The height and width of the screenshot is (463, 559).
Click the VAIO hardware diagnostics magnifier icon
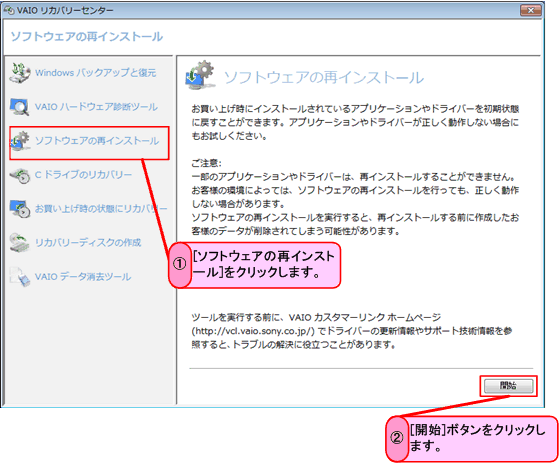click(x=20, y=107)
